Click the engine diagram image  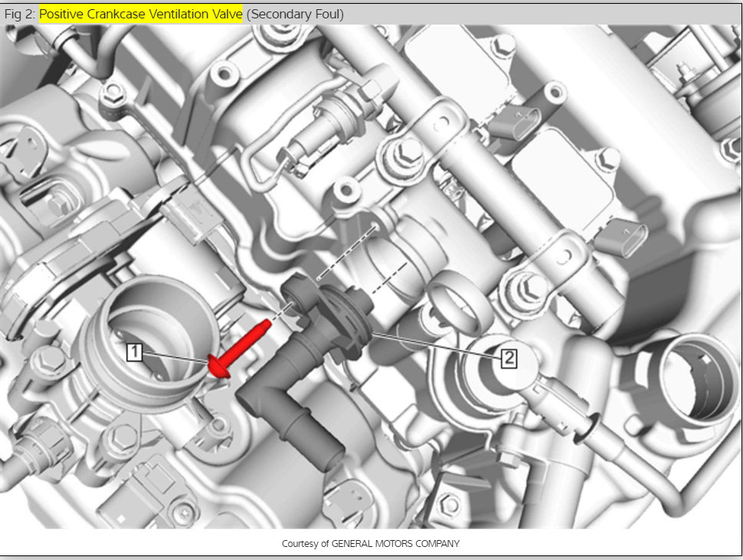(371, 277)
